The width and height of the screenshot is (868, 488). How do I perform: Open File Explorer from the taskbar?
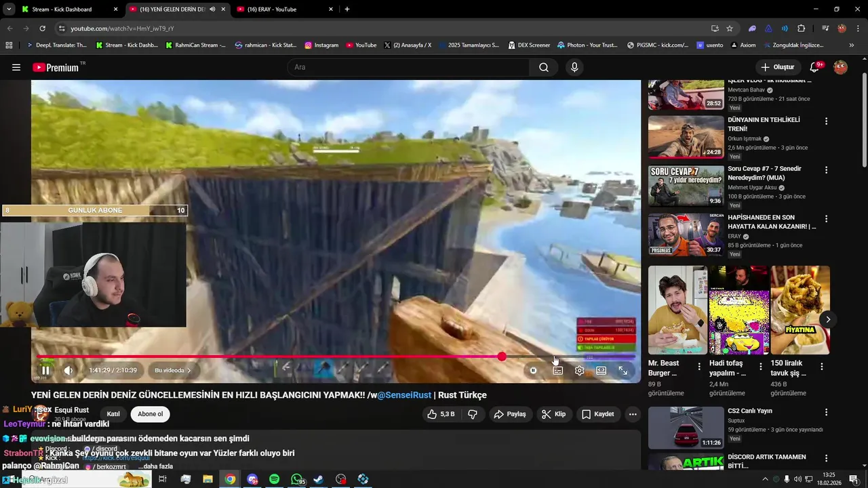[x=208, y=479]
